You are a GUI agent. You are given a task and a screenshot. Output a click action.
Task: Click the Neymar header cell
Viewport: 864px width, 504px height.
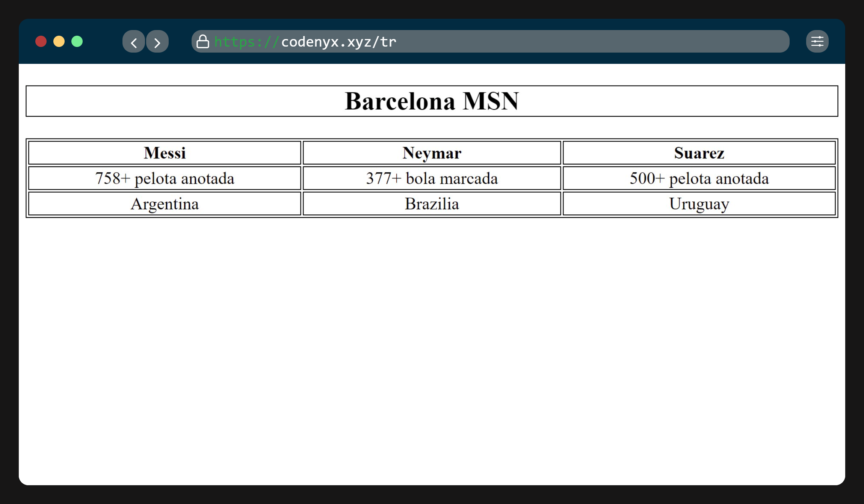pyautogui.click(x=432, y=153)
